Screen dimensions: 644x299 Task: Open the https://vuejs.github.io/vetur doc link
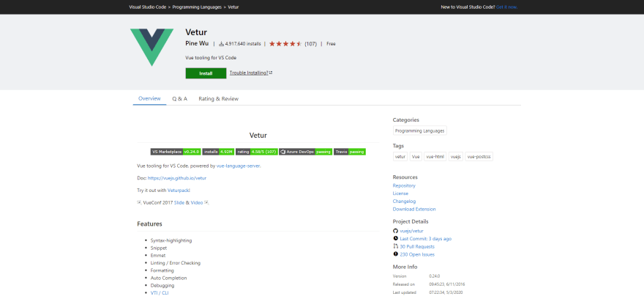(x=176, y=179)
